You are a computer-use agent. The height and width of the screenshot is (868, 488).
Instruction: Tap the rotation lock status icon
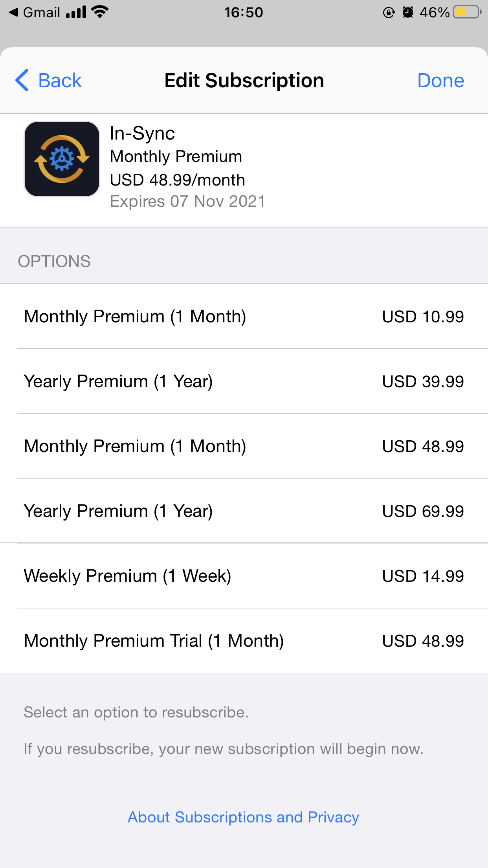pos(389,13)
